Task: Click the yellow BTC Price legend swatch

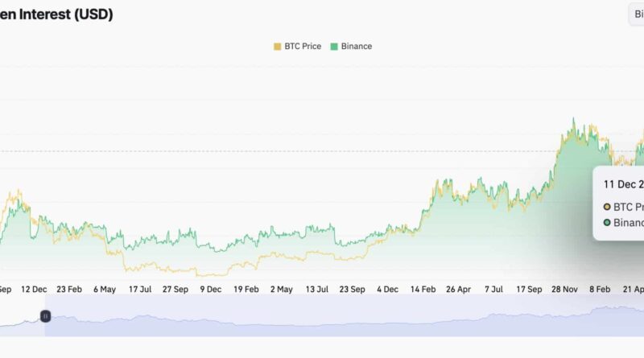Action: (x=279, y=47)
